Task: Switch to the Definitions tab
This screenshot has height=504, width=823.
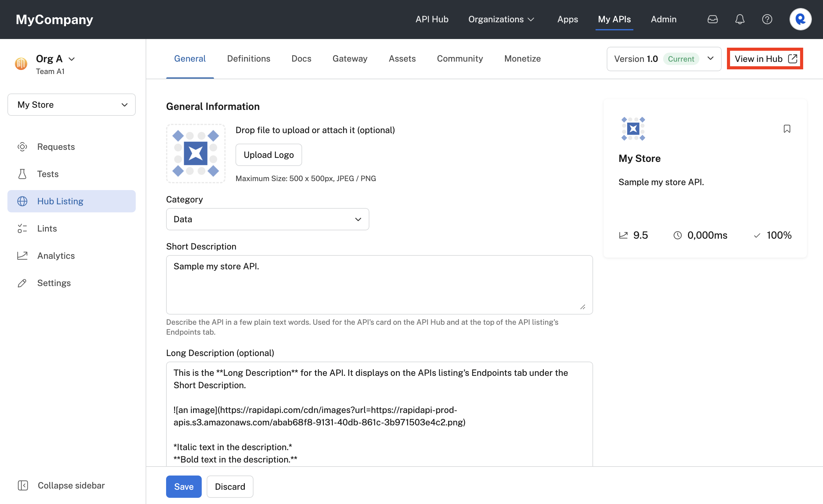Action: click(249, 59)
